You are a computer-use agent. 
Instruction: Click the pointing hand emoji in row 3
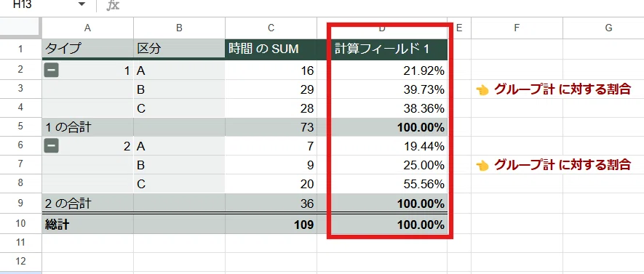(x=482, y=90)
